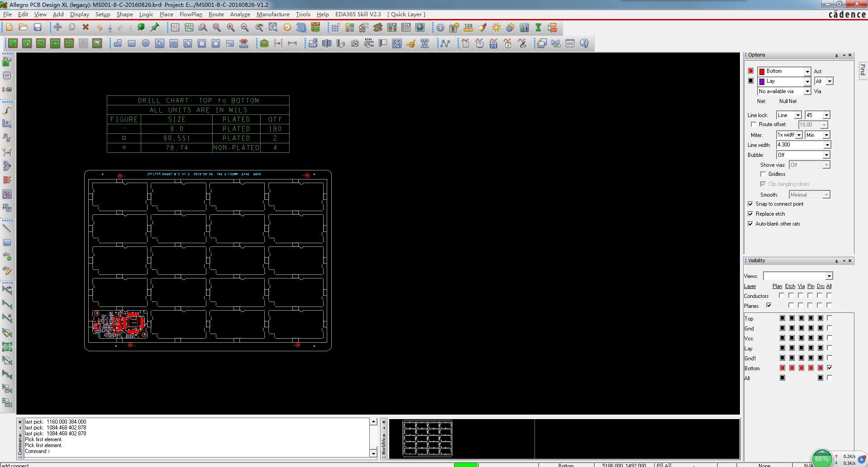Open the No available via dropdown
The width and height of the screenshot is (868, 467).
coord(807,91)
